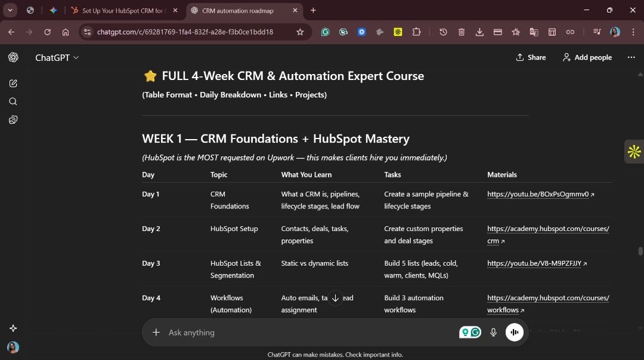Image resolution: width=644 pixels, height=360 pixels.
Task: Select the microphone dictation icon
Action: coord(493,332)
